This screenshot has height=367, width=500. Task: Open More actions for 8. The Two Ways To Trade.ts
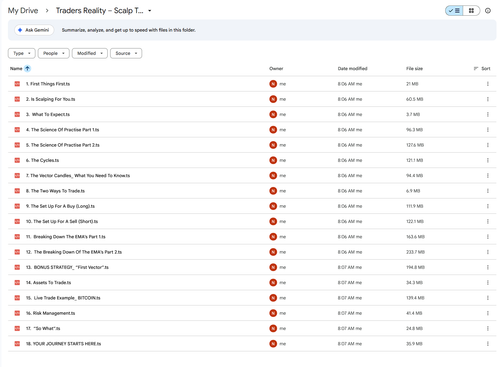pyautogui.click(x=487, y=191)
